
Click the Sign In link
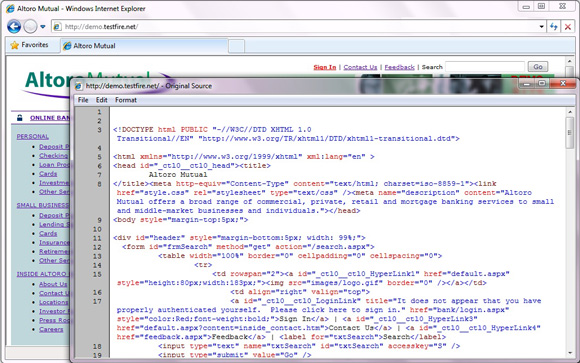tap(325, 67)
